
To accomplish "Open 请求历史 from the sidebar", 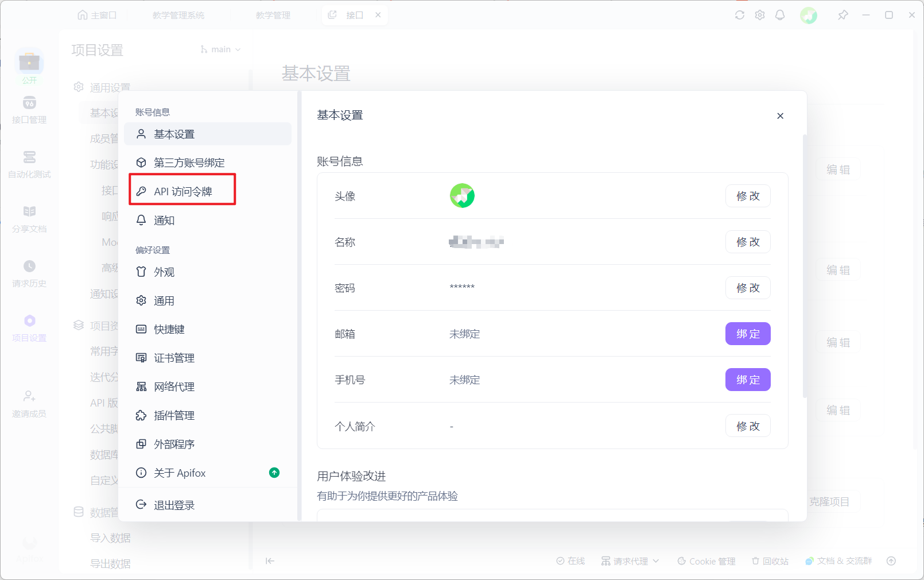I will 29,270.
